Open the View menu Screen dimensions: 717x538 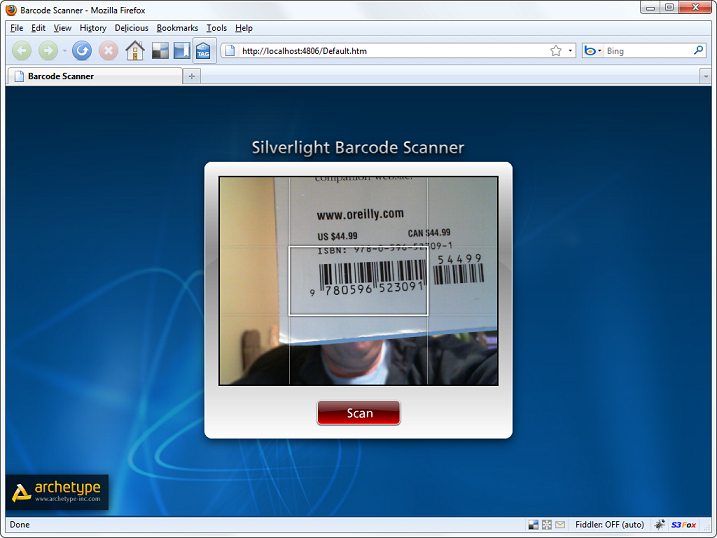[62, 28]
